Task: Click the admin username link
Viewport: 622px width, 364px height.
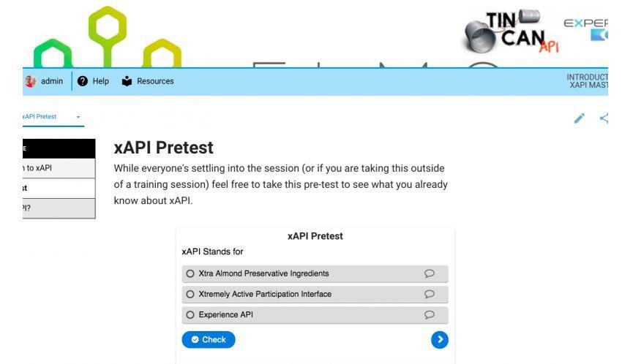Action: coord(51,81)
